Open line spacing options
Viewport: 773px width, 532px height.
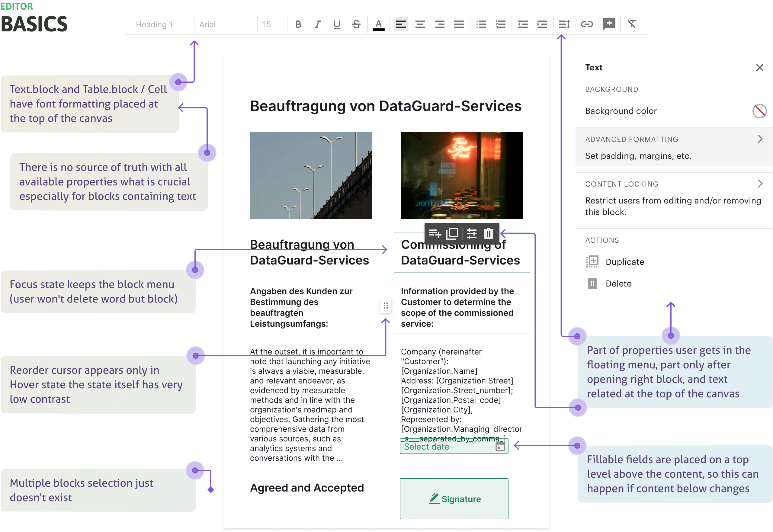coord(564,24)
